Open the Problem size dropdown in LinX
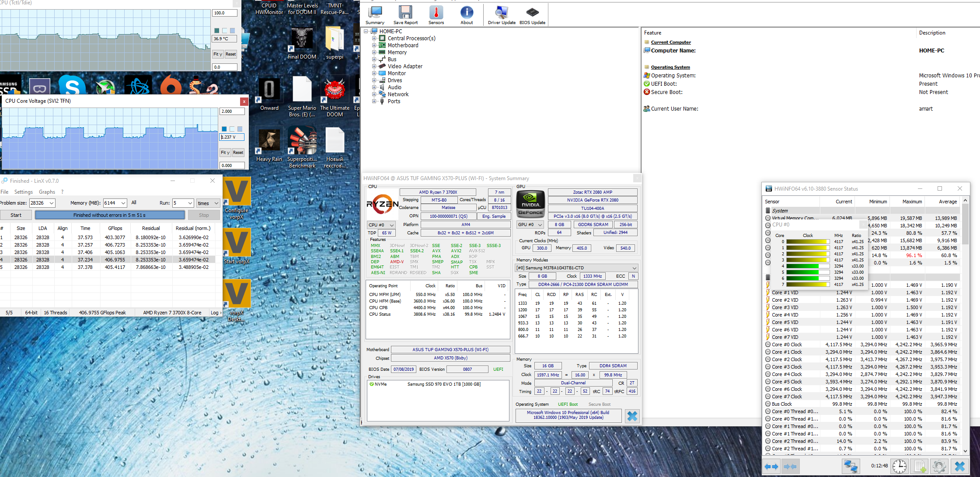 (x=52, y=203)
